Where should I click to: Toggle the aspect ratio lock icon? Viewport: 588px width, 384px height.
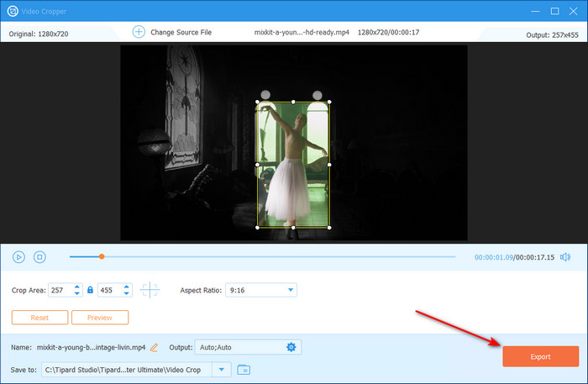pyautogui.click(x=90, y=290)
